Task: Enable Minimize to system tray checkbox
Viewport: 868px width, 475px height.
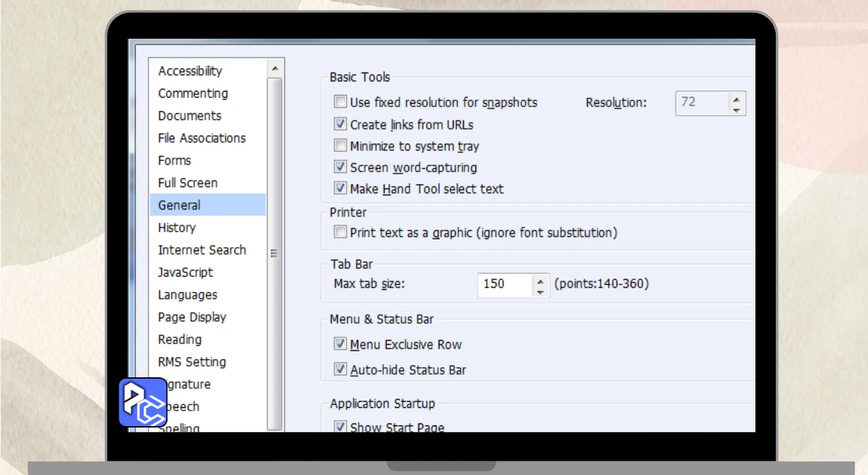Action: click(340, 146)
